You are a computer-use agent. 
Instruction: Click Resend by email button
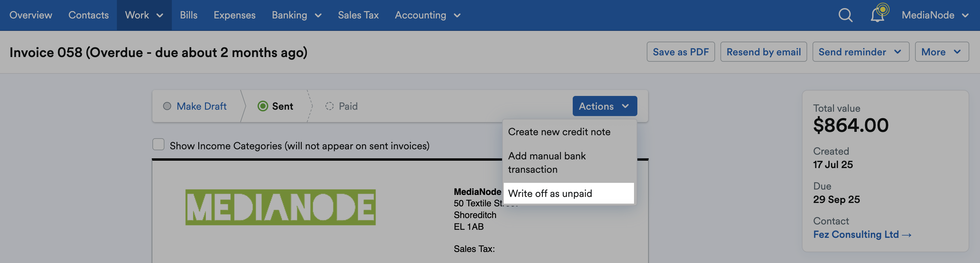pyautogui.click(x=764, y=52)
